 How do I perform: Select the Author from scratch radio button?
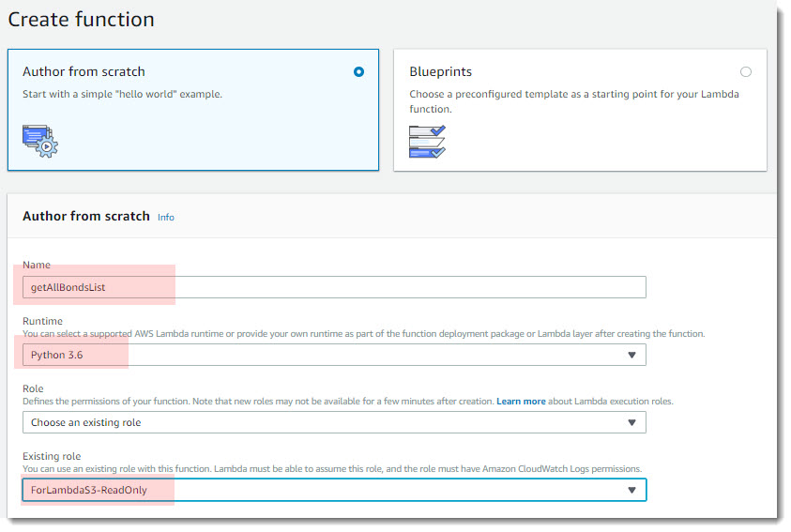(358, 71)
